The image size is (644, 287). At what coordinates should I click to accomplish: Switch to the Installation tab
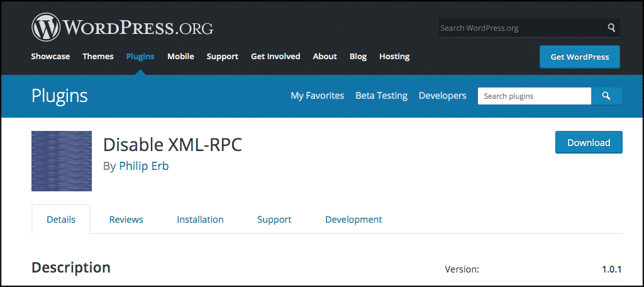point(200,220)
